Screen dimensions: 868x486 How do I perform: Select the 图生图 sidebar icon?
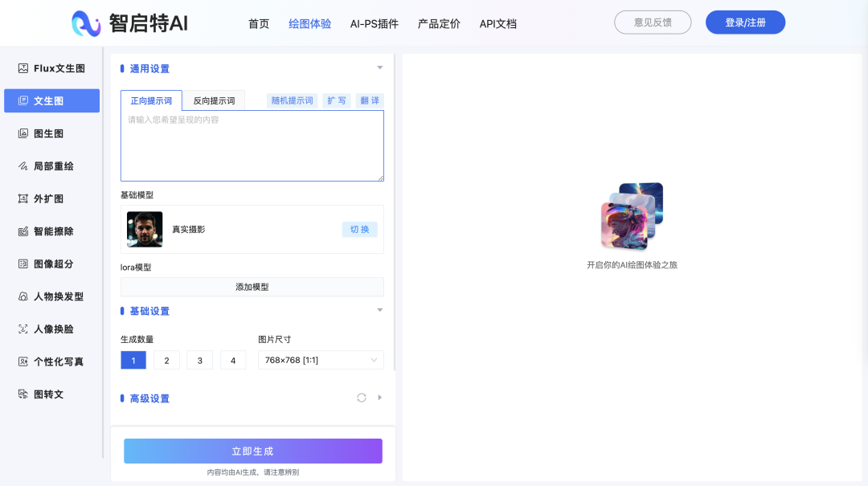pyautogui.click(x=23, y=133)
